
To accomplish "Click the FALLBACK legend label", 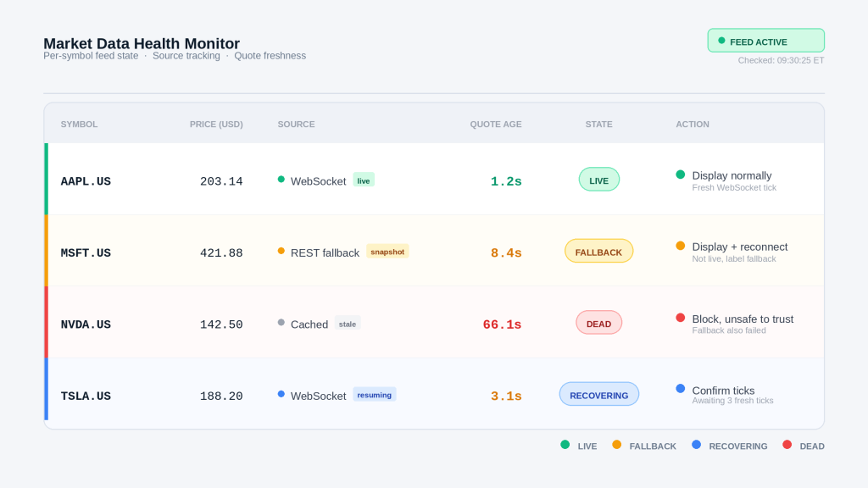I will click(x=653, y=446).
